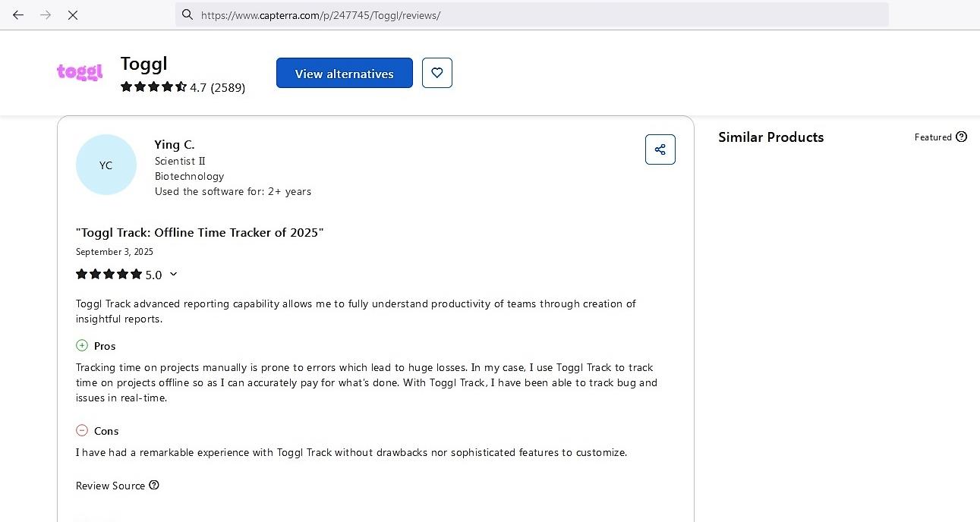This screenshot has width=980, height=522.
Task: Open the 4.7 (2589) rating count
Action: tap(217, 87)
